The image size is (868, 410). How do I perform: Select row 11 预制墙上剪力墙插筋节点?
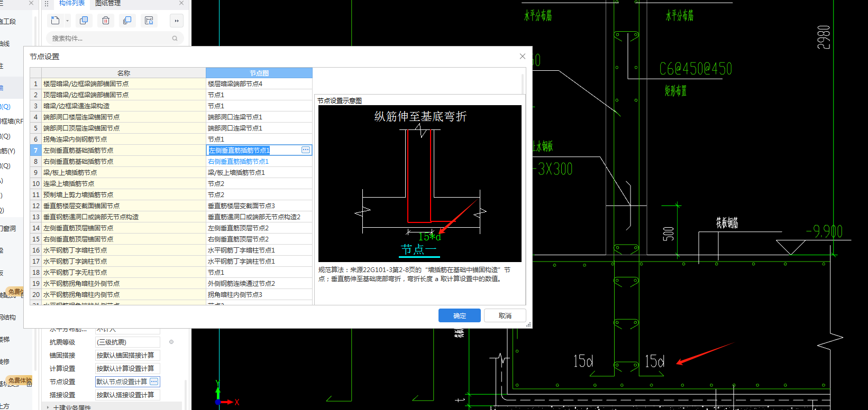point(123,194)
